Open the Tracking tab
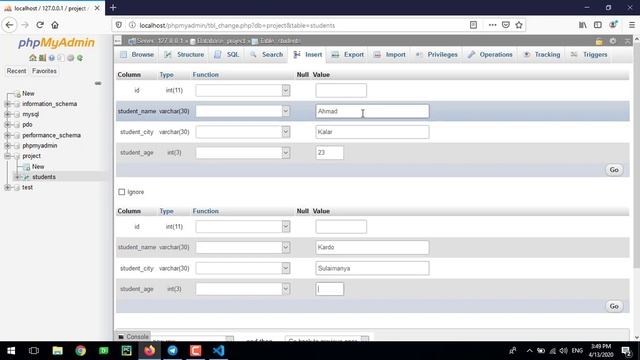This screenshot has height=360, width=640. pos(542,54)
